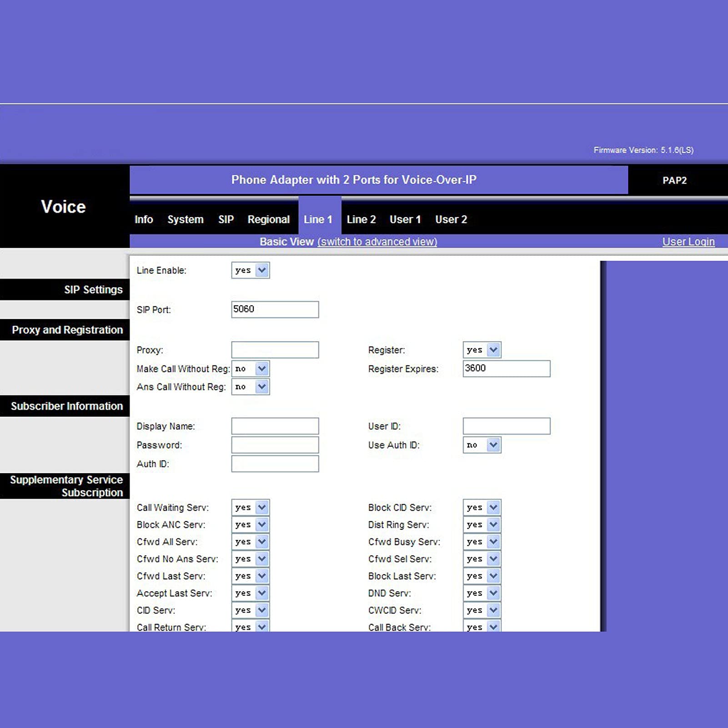Click the SIP Port input field

pos(275,309)
